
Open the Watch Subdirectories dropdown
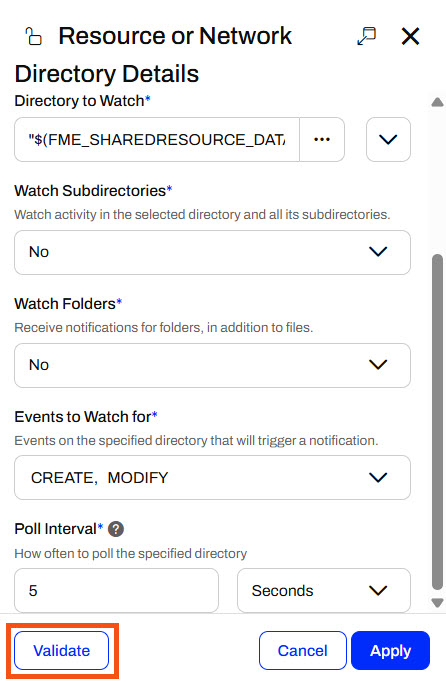click(212, 252)
